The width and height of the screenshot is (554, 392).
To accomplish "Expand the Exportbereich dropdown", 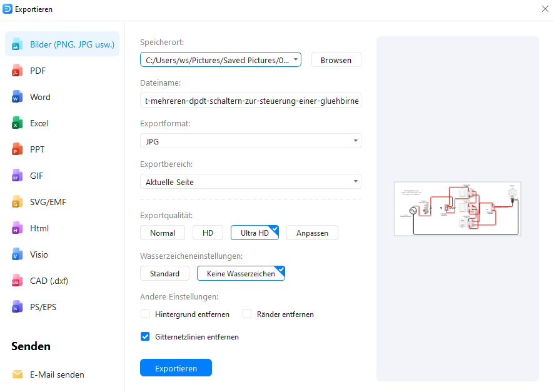I will (250, 182).
